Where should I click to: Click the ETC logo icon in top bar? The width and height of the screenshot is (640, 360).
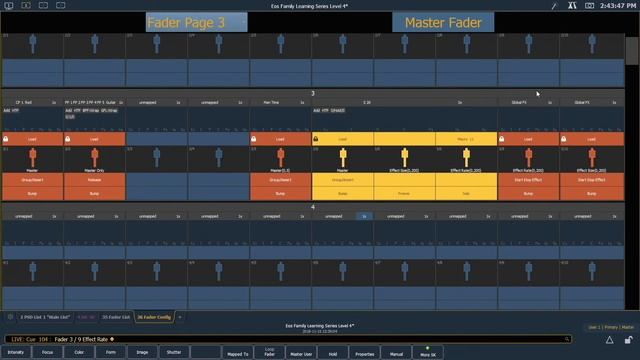point(572,5)
